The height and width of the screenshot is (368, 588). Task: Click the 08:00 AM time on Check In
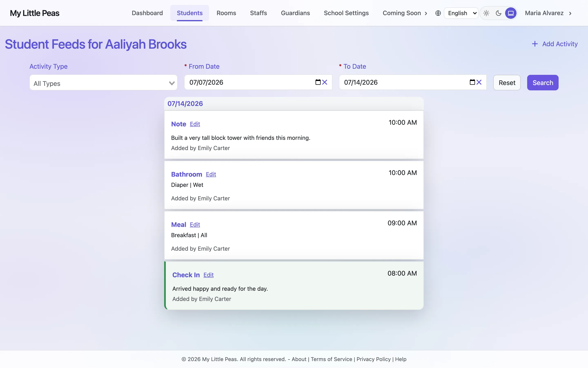point(402,273)
